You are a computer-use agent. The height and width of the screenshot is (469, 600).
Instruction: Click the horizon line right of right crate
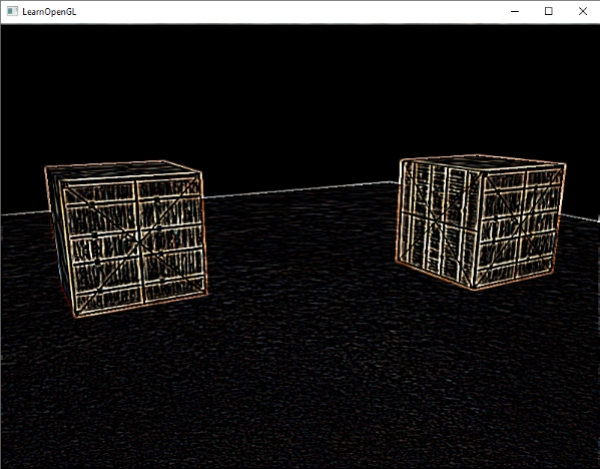[582, 217]
